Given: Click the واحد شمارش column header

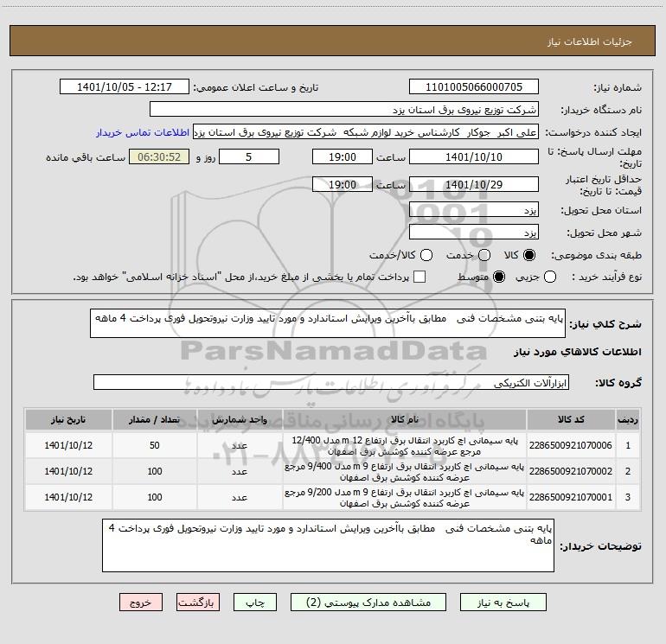Looking at the screenshot, I should (x=240, y=419).
